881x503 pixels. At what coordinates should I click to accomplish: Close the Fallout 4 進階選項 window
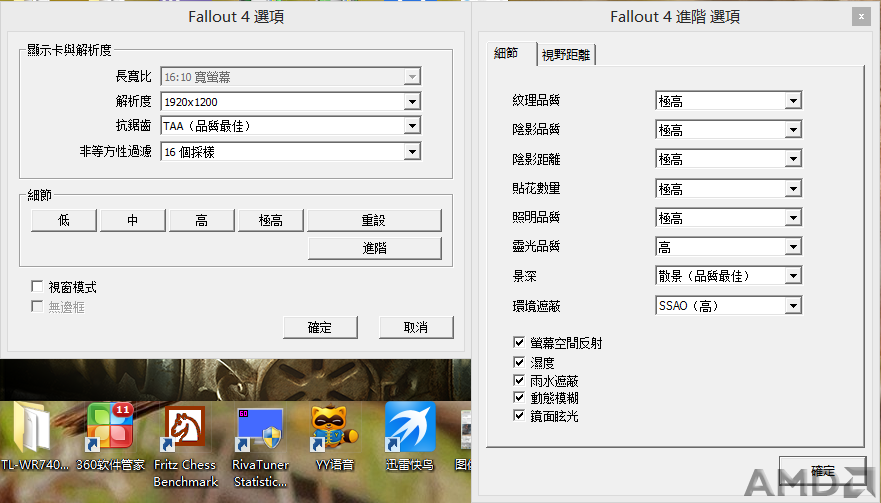pyautogui.click(x=861, y=17)
